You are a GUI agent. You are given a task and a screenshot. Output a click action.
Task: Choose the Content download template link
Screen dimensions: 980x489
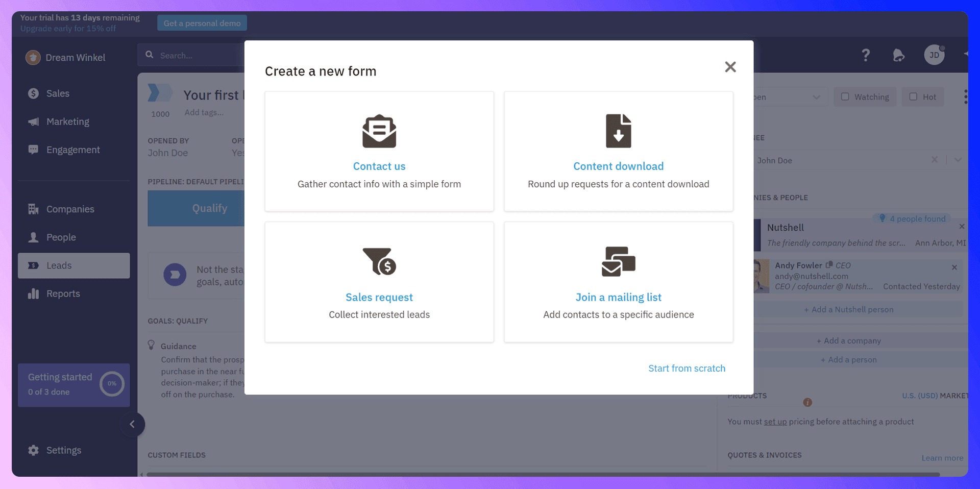point(618,166)
